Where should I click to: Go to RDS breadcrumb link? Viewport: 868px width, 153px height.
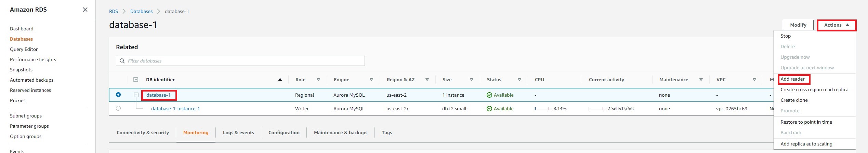click(114, 11)
